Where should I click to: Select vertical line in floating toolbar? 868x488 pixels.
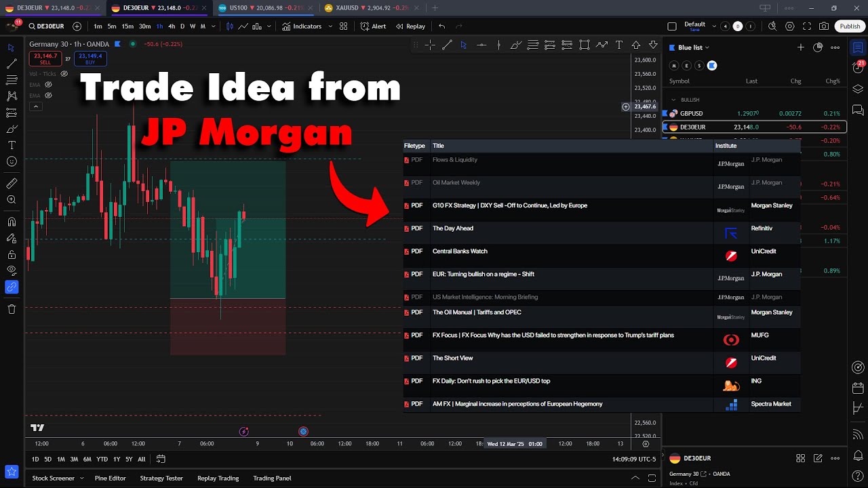coord(498,45)
